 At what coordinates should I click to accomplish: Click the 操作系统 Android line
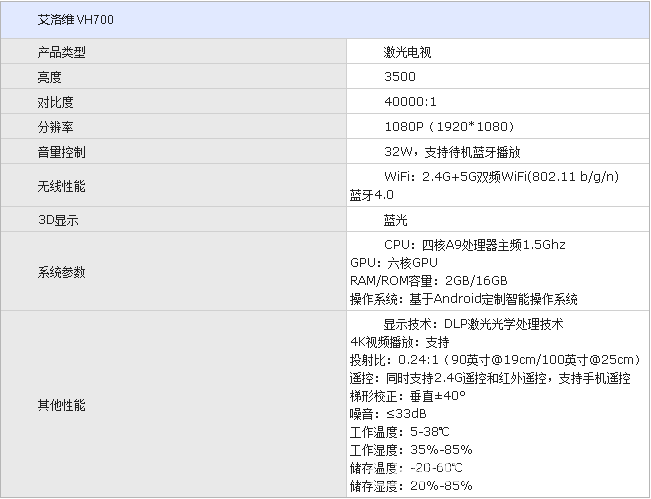click(463, 299)
